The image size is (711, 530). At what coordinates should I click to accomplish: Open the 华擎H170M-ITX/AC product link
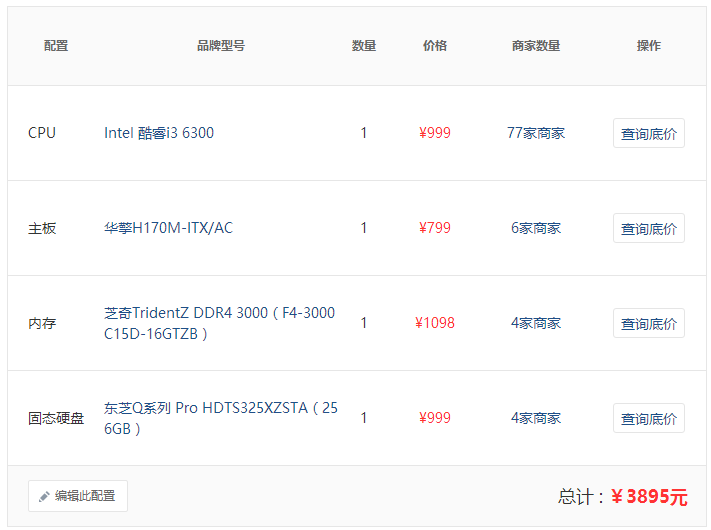point(168,228)
